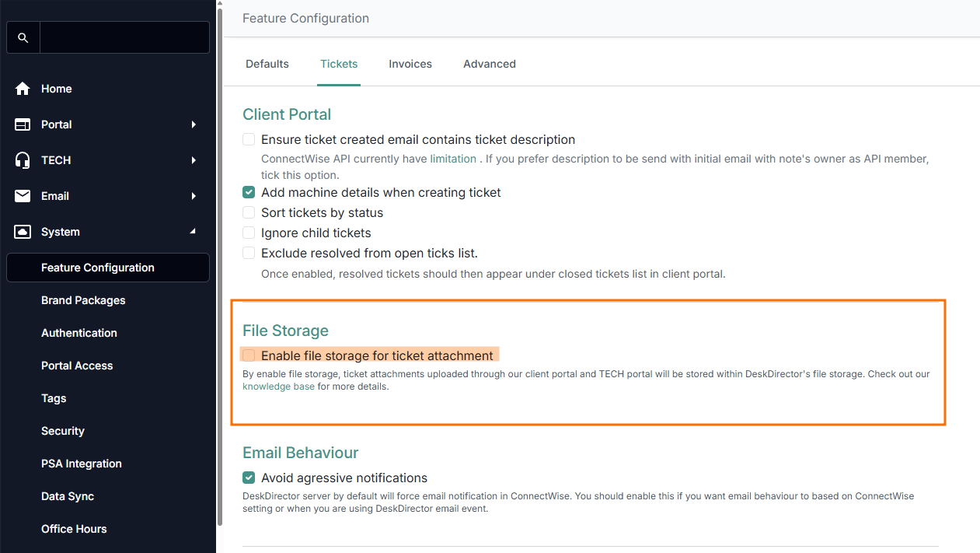Click the Email envelope icon
980x553 pixels.
click(23, 196)
